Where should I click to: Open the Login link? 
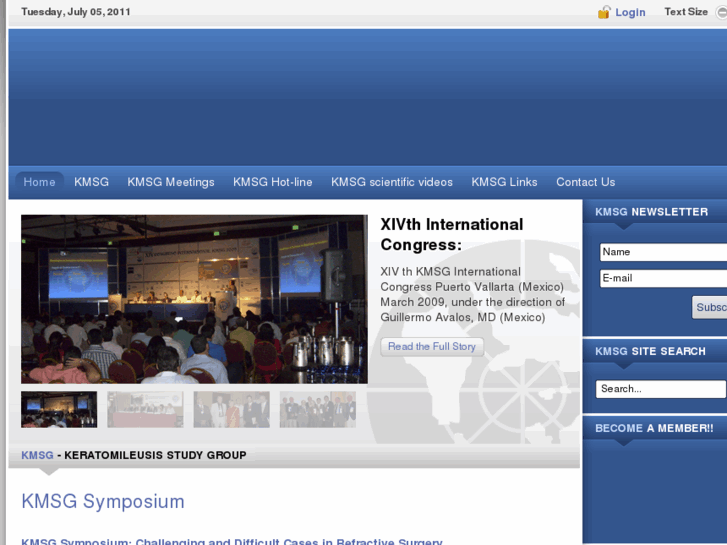[630, 13]
